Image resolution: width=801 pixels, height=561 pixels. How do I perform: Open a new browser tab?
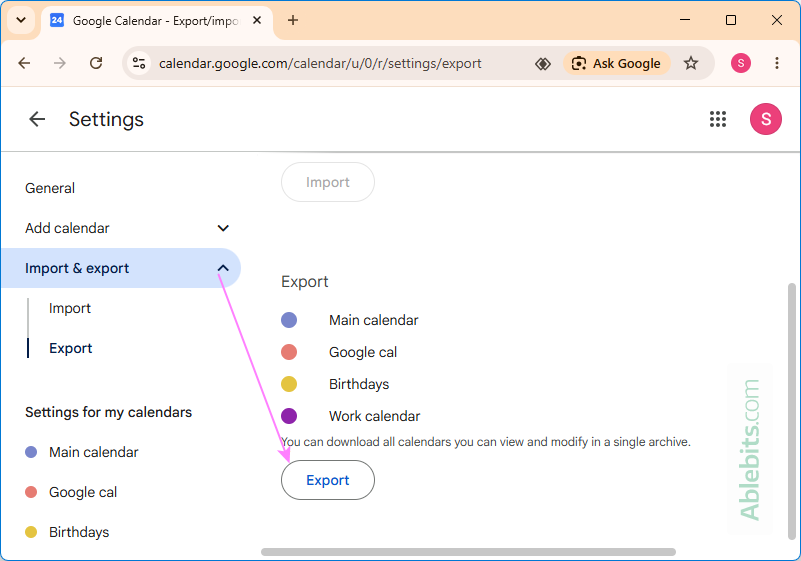293,20
